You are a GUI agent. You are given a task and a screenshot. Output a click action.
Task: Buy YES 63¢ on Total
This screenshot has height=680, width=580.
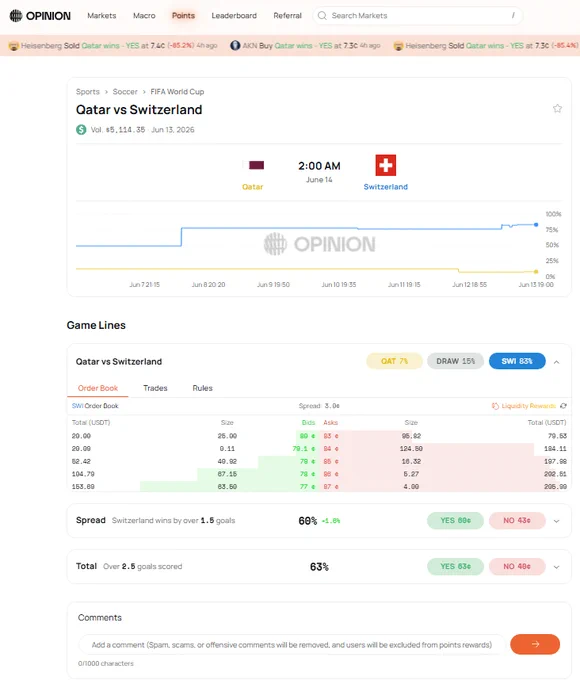pyautogui.click(x=455, y=566)
